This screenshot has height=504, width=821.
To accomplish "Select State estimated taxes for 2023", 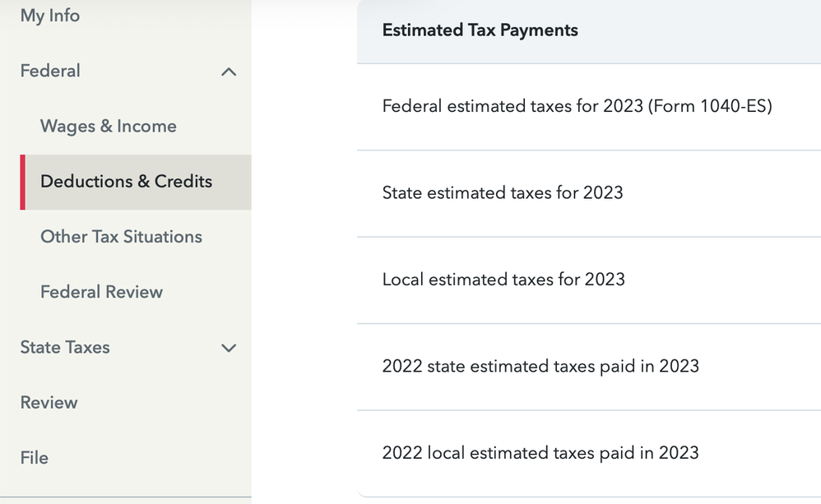I will 503,193.
